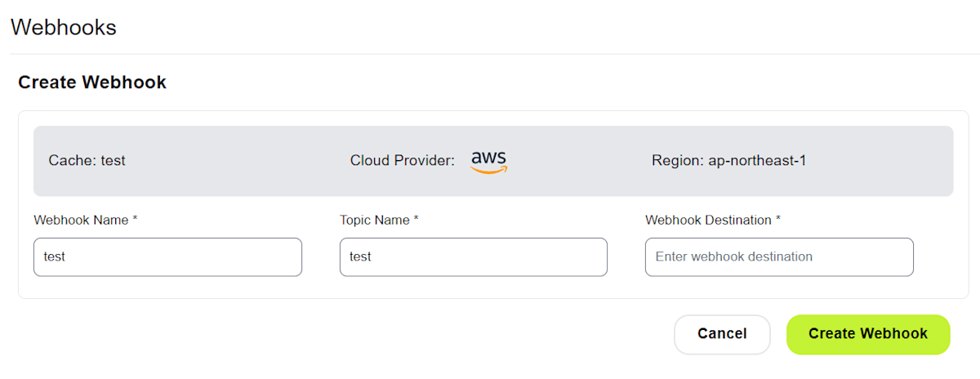Click the ap-northeast-1 region value
Viewport: 980px width, 379px height.
tap(756, 161)
